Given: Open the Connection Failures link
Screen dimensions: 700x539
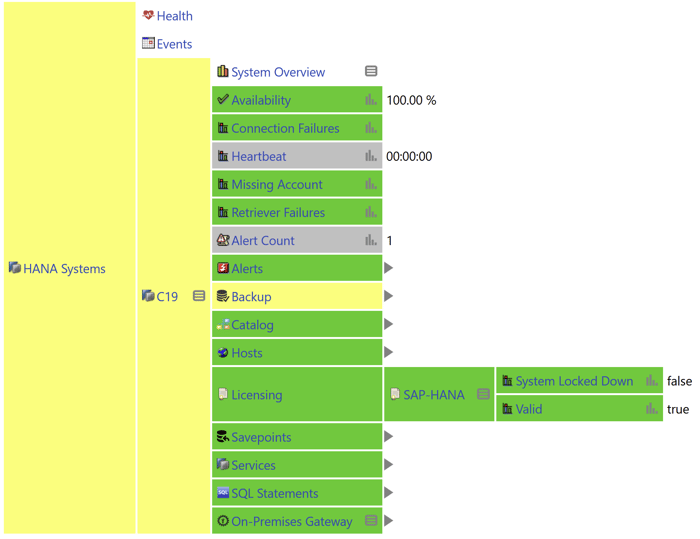Looking at the screenshot, I should 285,128.
